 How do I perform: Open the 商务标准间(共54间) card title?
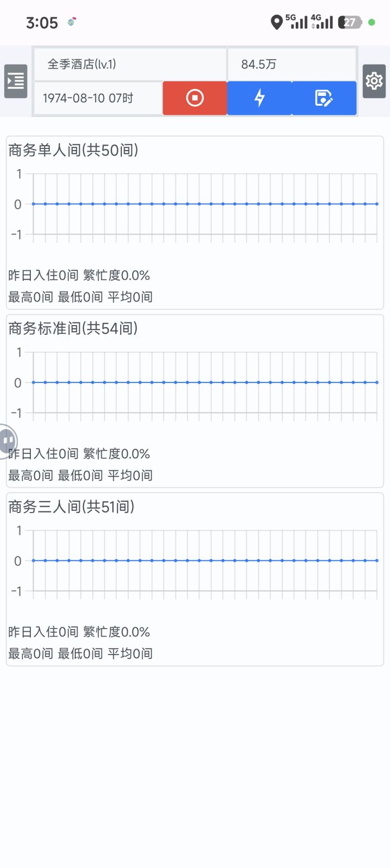73,328
